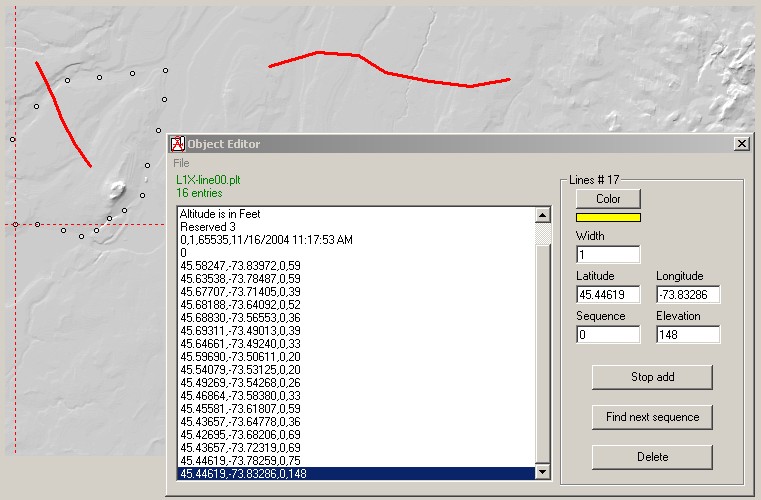
Task: Click the Object Editor title bar icon
Action: [x=178, y=144]
